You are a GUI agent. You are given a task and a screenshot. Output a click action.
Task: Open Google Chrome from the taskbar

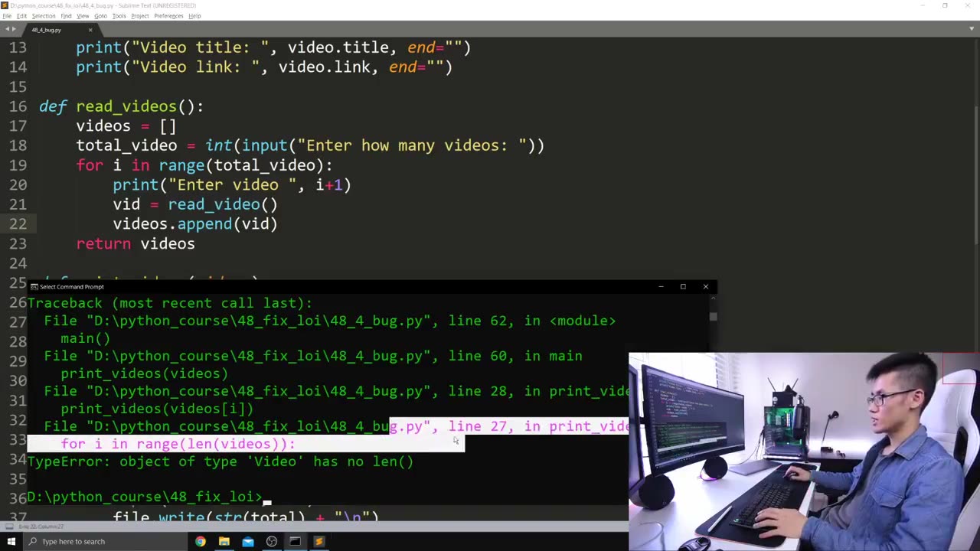200,541
